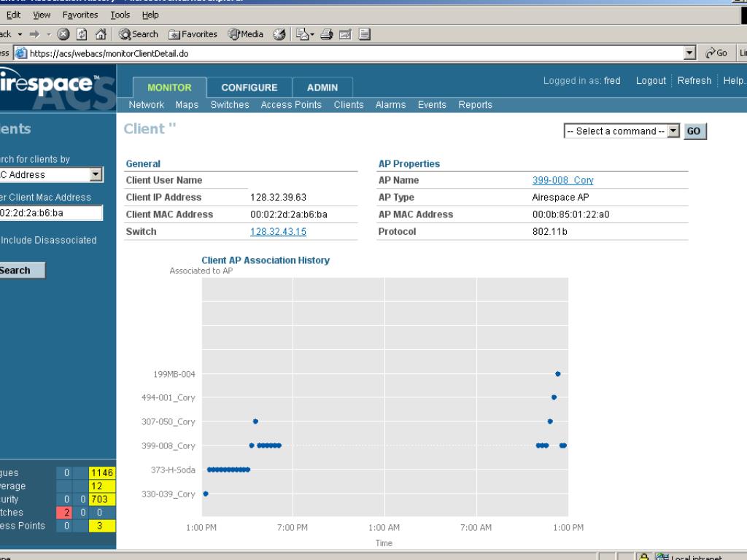Viewport: 747px width, 560px height.
Task: Switch to the CONFIGURE tab
Action: click(249, 87)
